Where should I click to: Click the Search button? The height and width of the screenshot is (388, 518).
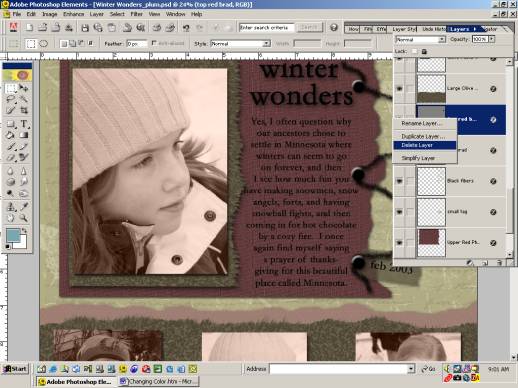(309, 27)
